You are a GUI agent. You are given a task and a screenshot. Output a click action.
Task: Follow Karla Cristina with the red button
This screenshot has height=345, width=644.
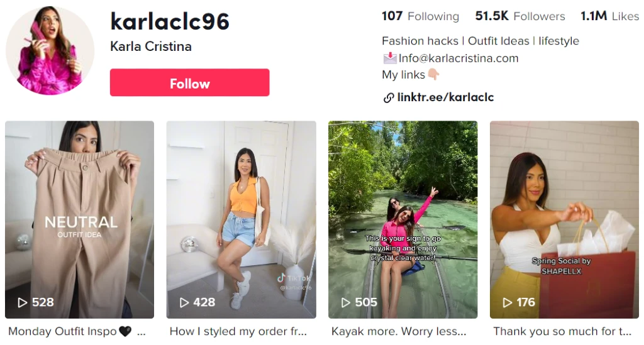tap(190, 82)
